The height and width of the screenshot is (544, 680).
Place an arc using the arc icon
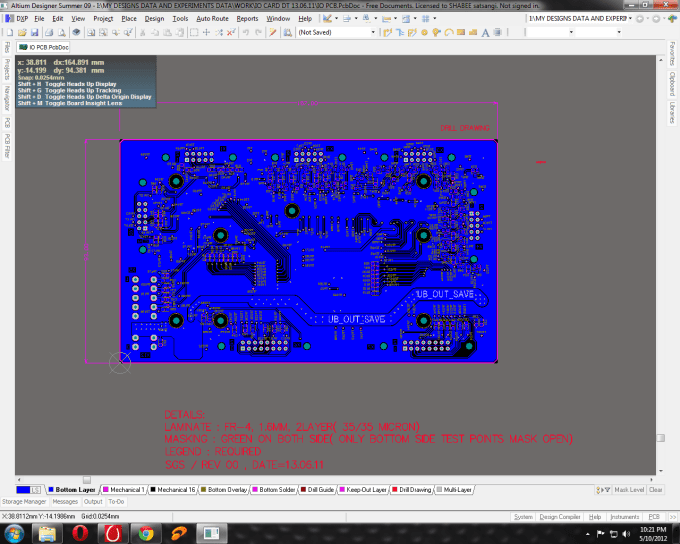449,33
